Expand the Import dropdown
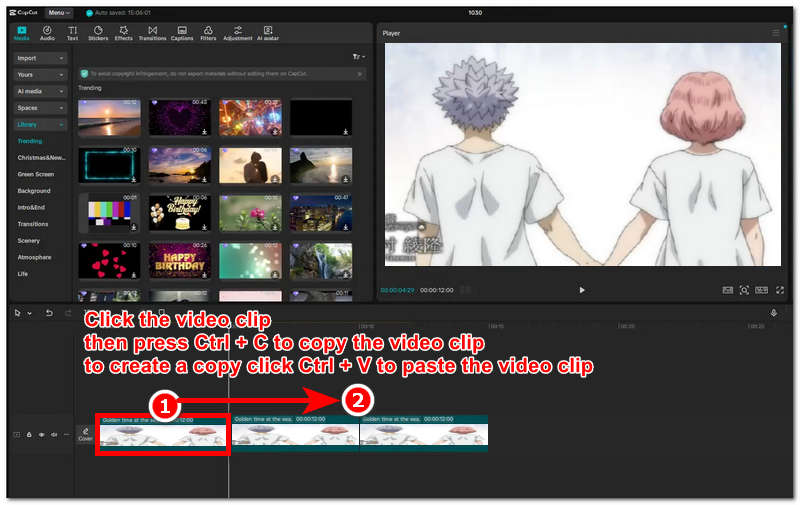 tap(41, 58)
